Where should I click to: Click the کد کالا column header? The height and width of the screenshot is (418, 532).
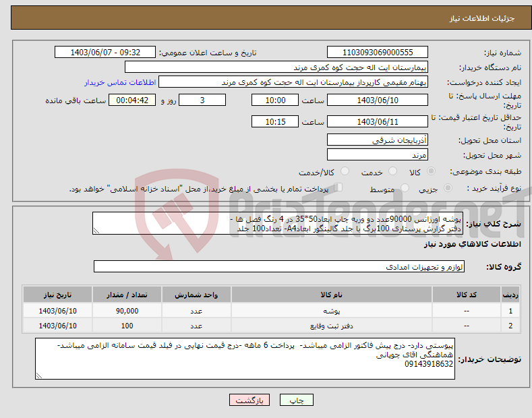coord(467,295)
